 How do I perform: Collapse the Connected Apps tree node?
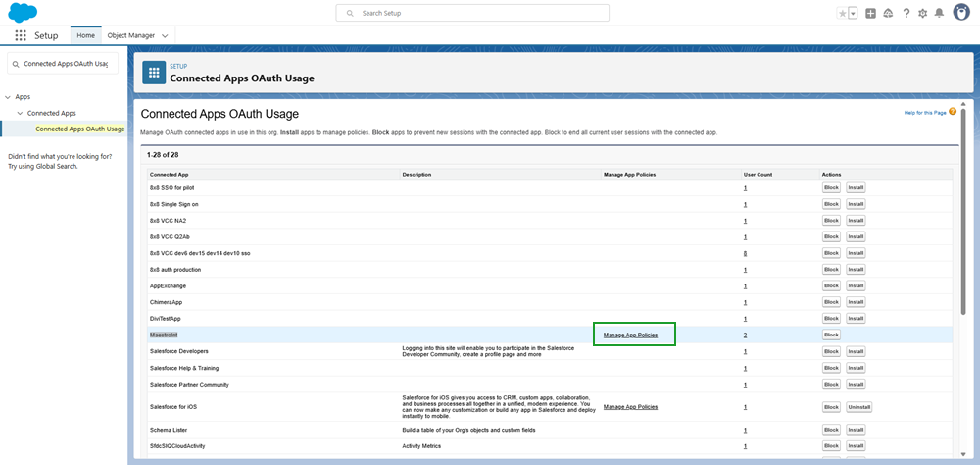coord(20,113)
